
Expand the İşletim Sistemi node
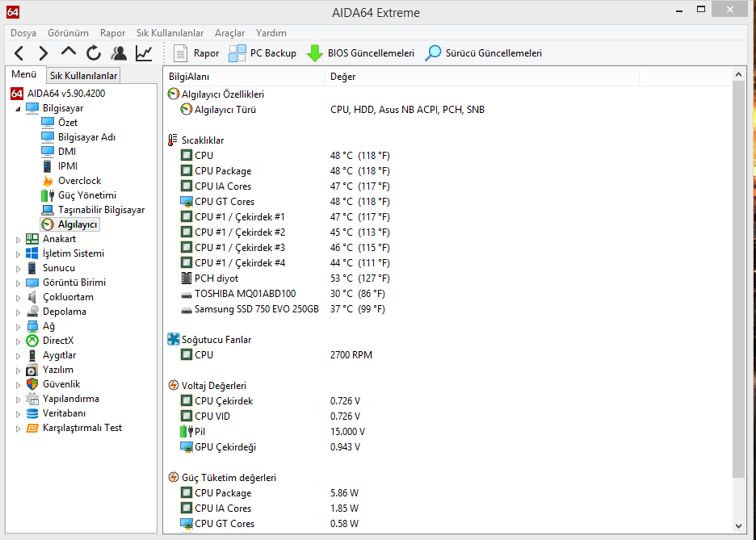(x=18, y=254)
